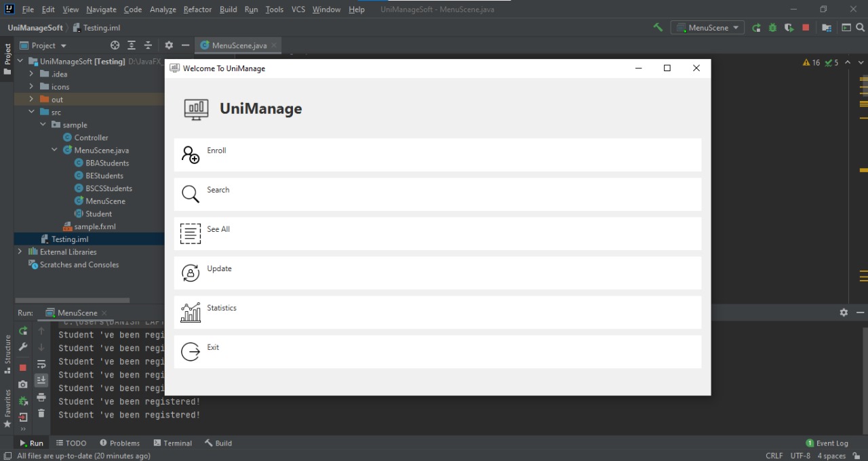Click the Run panel exit icon

click(23, 418)
